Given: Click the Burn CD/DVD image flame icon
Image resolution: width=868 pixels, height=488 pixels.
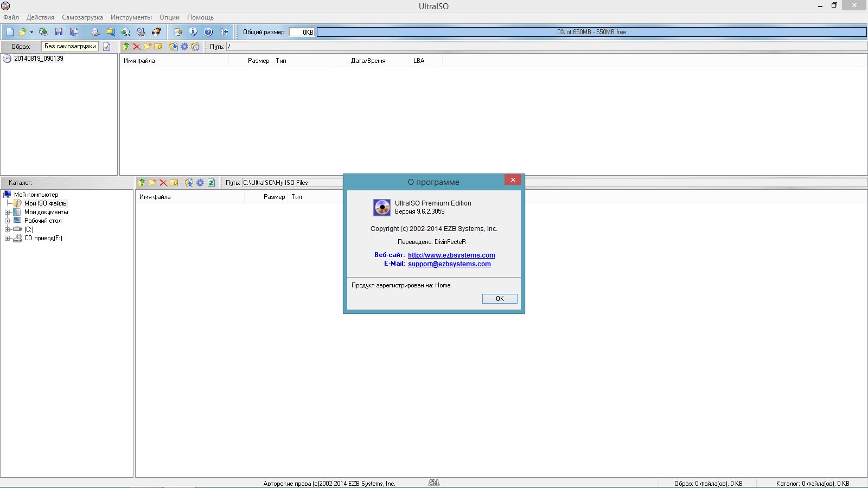Looking at the screenshot, I should (156, 32).
